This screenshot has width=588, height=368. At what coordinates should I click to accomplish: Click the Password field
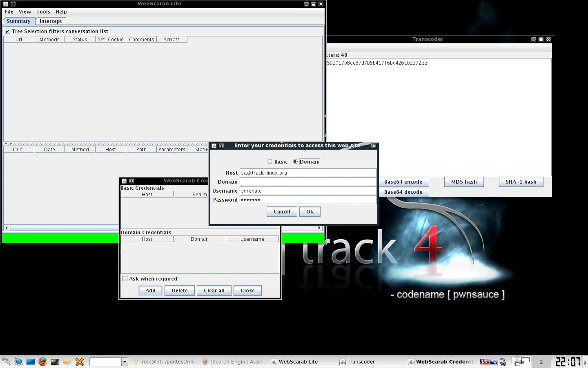coord(308,200)
